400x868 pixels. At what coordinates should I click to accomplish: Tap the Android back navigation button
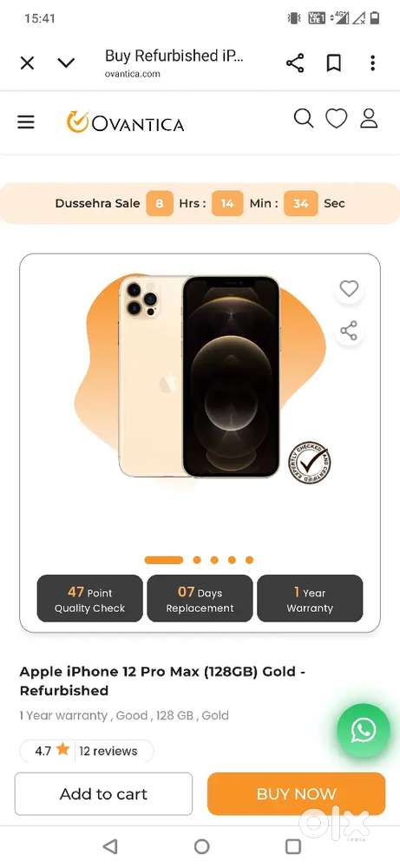(110, 845)
